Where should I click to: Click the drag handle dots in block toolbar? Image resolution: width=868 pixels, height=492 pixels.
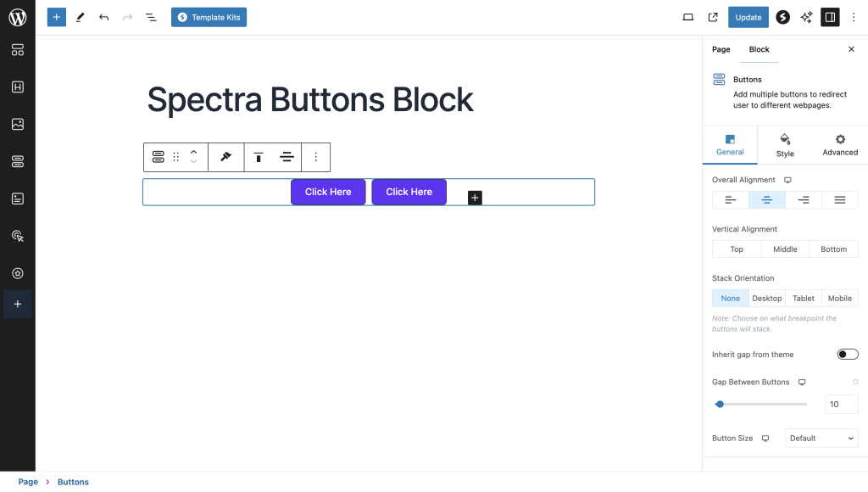[x=176, y=157]
